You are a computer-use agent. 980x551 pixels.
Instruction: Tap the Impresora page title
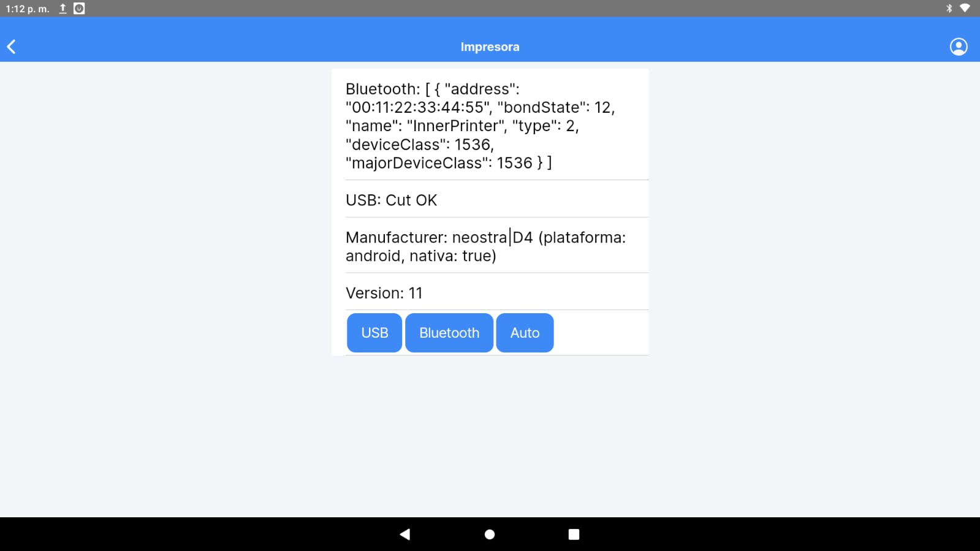(x=490, y=47)
